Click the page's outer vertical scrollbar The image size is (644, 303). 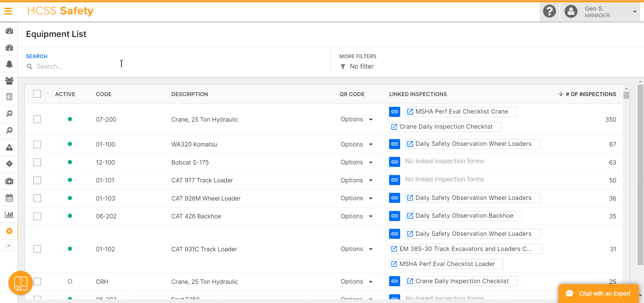pos(640,175)
